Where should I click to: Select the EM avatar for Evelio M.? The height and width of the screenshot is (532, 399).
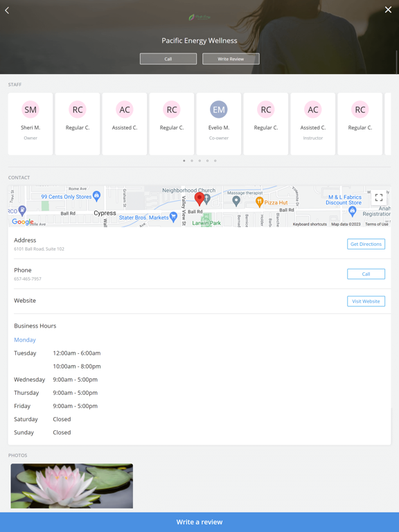[219, 109]
